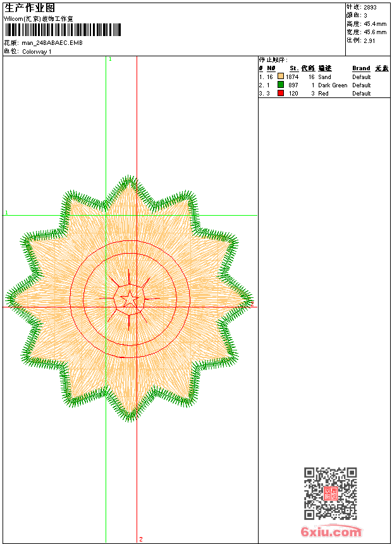Click the 'St.' column header
This screenshot has height=544, width=392.
tap(294, 68)
